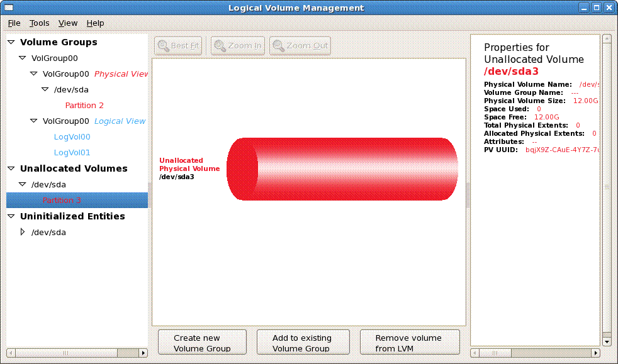This screenshot has width=618, height=364.
Task: Collapse the Volume Groups section
Action: pos(11,42)
